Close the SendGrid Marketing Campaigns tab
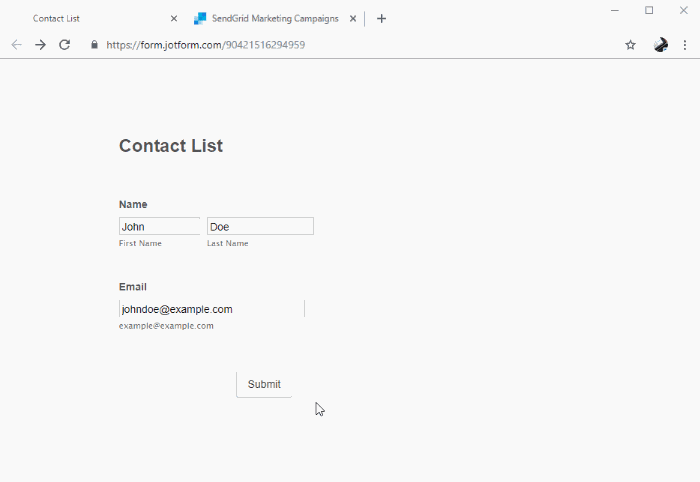The height and width of the screenshot is (482, 700). click(353, 19)
